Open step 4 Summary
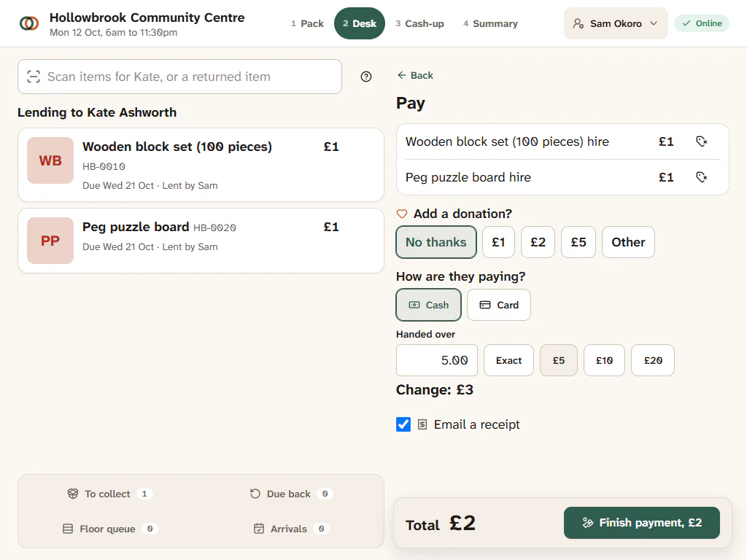Image resolution: width=747 pixels, height=560 pixels. [x=490, y=23]
